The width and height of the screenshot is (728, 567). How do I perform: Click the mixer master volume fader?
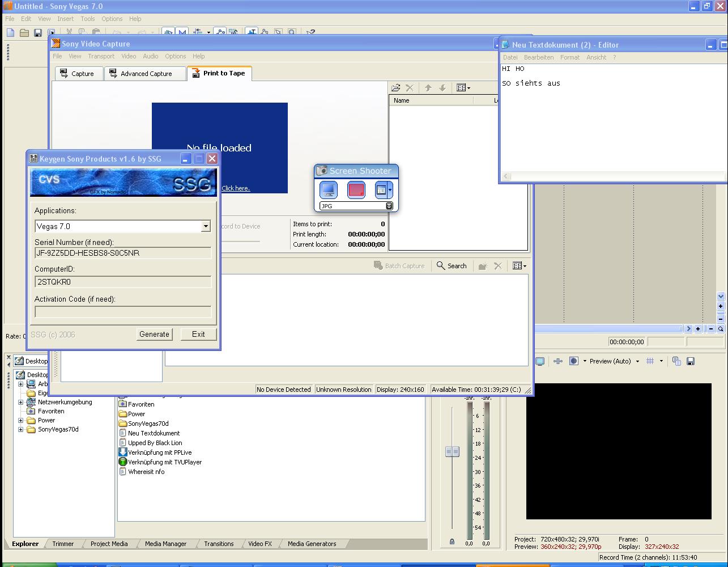tap(452, 451)
